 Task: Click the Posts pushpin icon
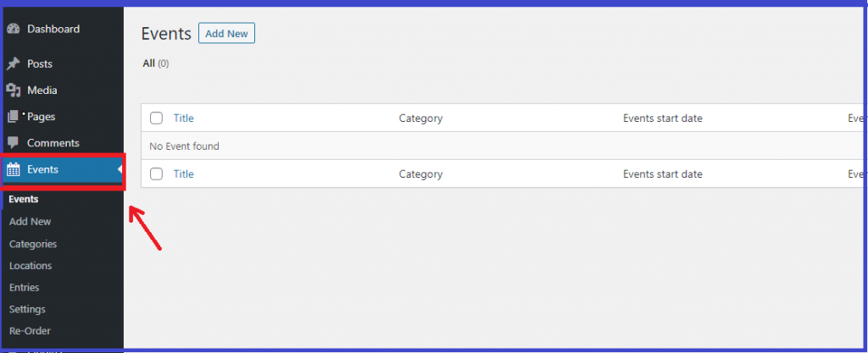point(14,64)
